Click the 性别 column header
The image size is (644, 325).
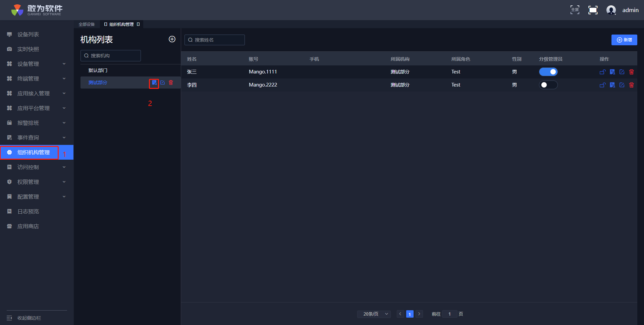tap(517, 59)
